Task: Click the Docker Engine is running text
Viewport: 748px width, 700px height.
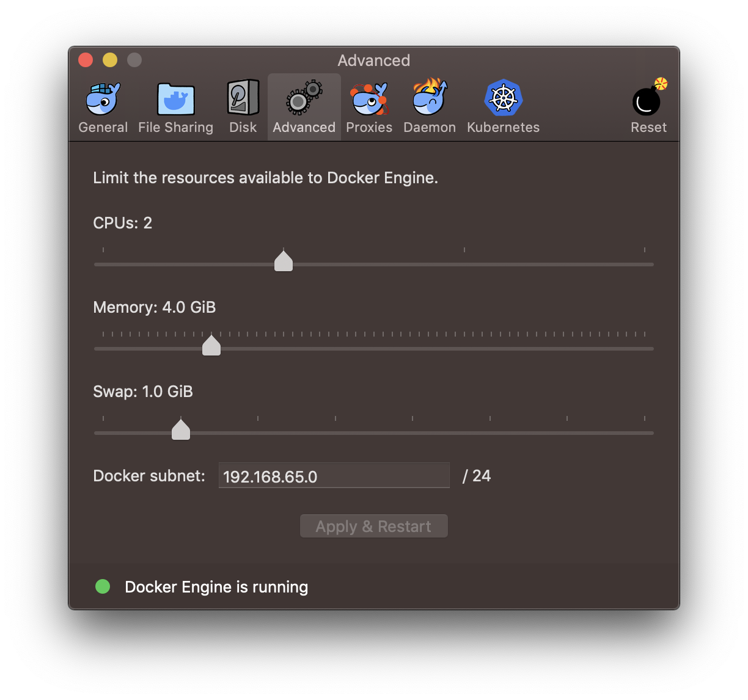Action: click(x=216, y=586)
